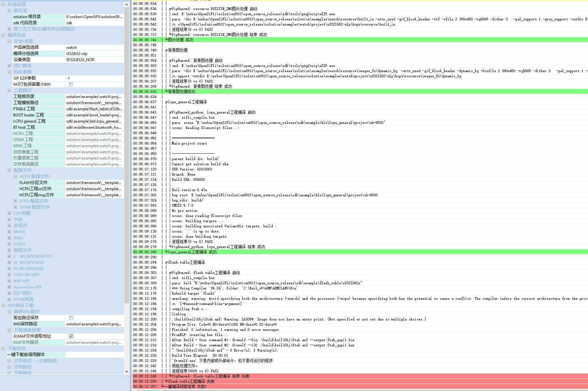588x391 pixels.
Task: Click the 一键下载前调用脚本 value field
Action: point(94,355)
